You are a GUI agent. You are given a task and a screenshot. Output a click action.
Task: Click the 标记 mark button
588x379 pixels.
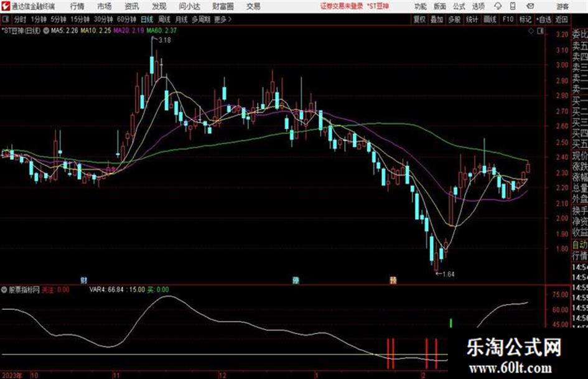click(525, 19)
